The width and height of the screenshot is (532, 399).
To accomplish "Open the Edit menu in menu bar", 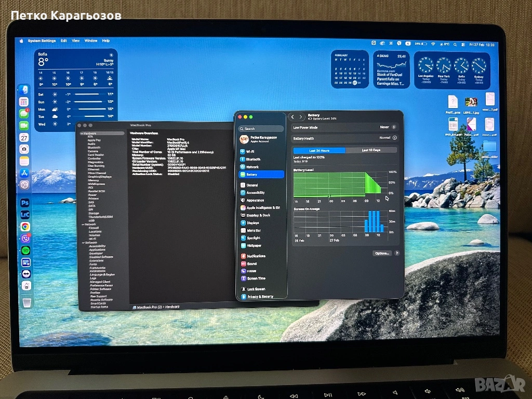I will coord(64,41).
